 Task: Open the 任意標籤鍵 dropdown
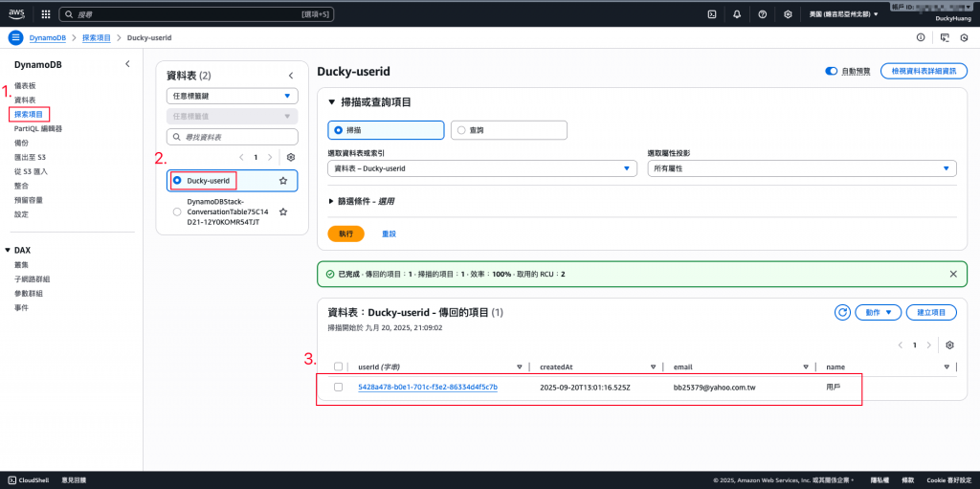click(x=233, y=96)
